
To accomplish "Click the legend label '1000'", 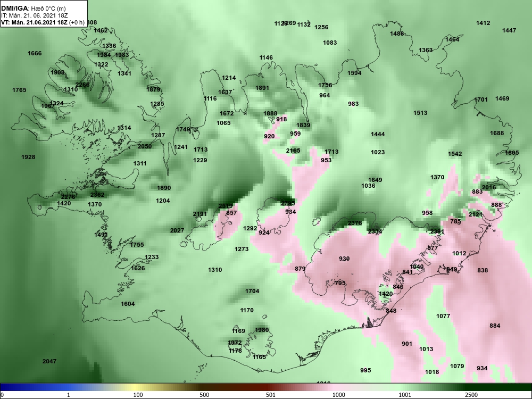I will [x=338, y=395].
